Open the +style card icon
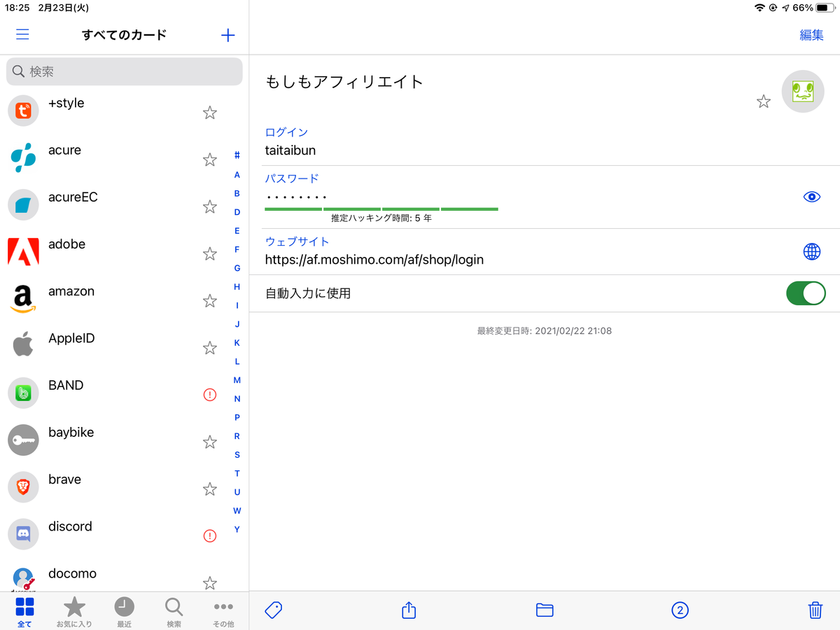 (23, 111)
